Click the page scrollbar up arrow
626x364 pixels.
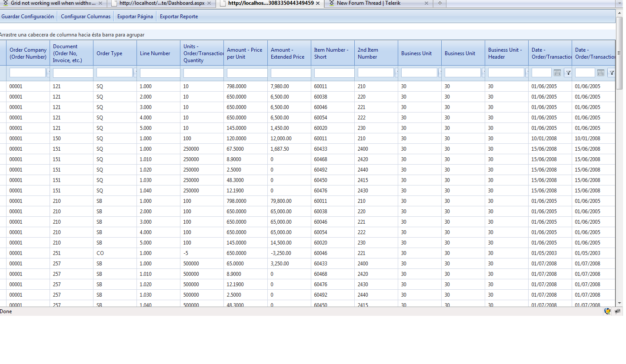point(619,13)
